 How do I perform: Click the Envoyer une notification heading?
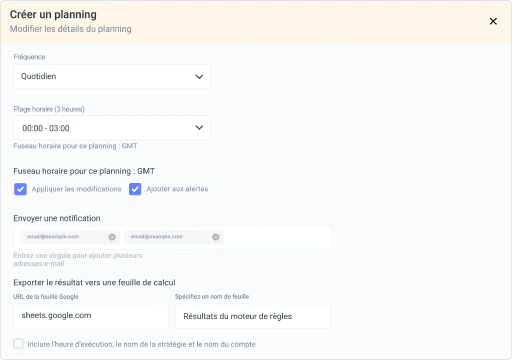coord(57,218)
